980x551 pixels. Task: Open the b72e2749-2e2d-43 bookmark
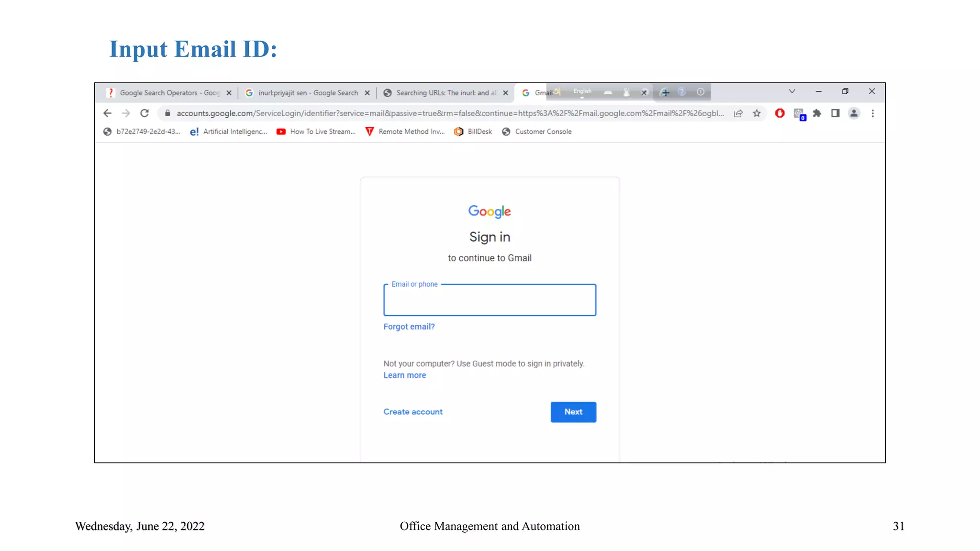click(142, 132)
